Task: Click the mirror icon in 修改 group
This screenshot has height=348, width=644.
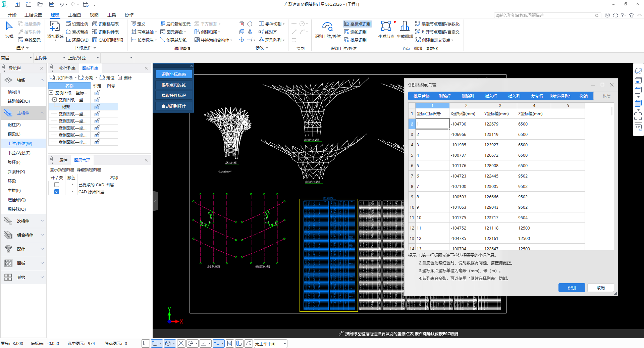Action: [250, 32]
